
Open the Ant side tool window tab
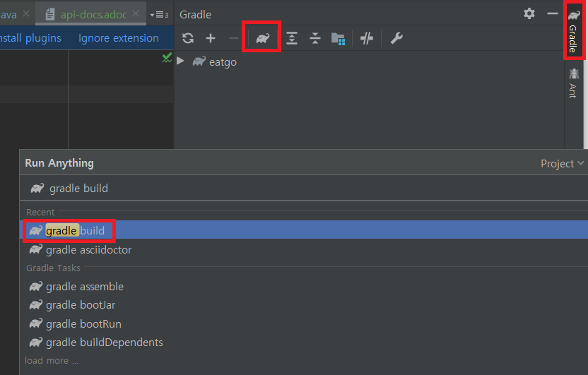coord(573,83)
